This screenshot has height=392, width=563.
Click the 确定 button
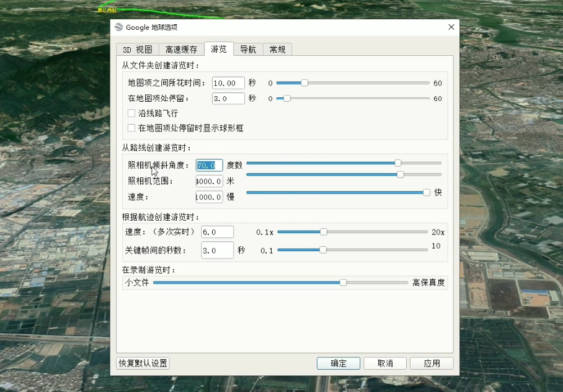338,363
